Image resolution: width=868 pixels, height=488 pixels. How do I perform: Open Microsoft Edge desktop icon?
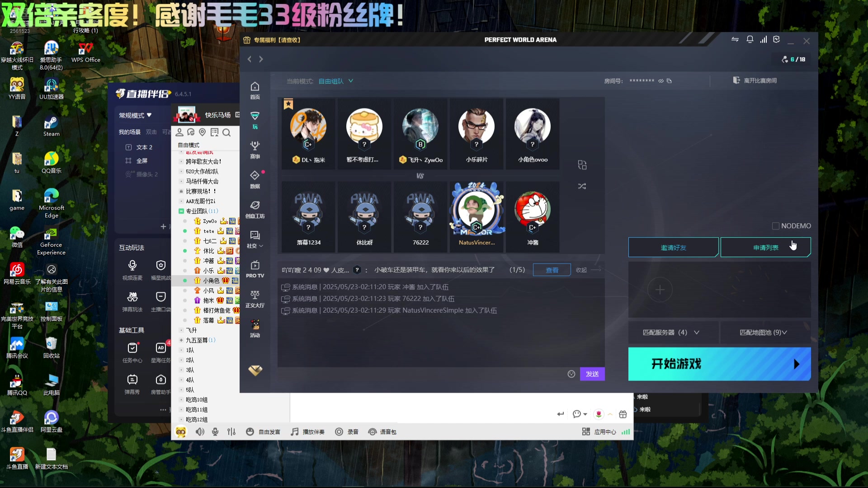52,203
